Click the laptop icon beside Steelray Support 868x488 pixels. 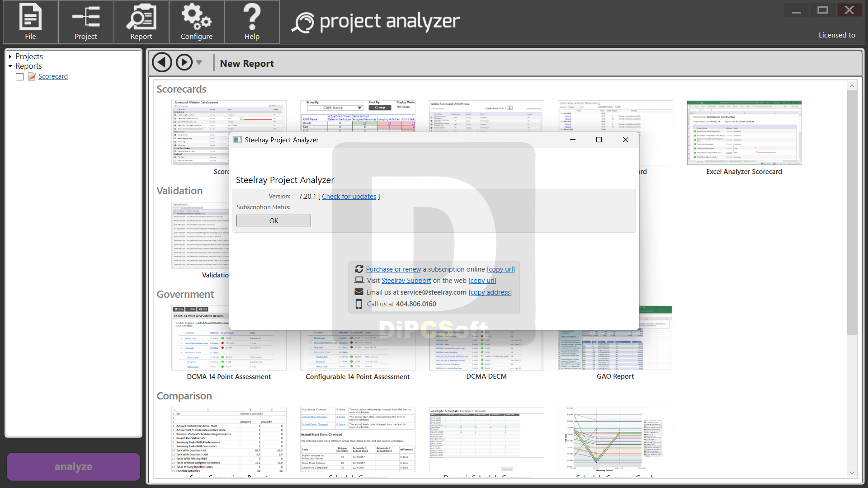[359, 280]
